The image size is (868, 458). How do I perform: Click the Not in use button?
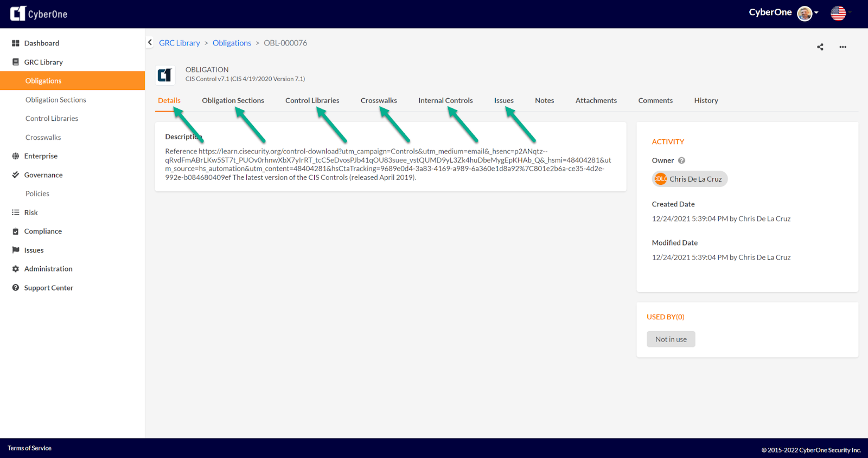pos(671,339)
